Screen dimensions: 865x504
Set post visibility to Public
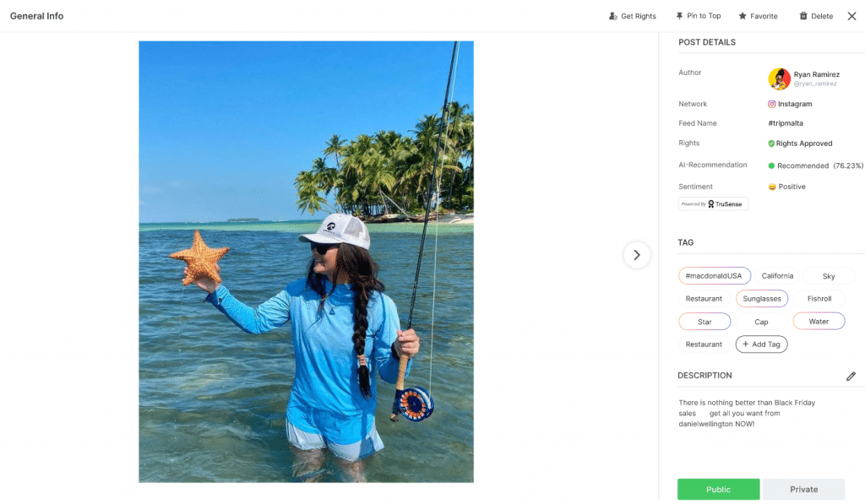click(x=718, y=489)
